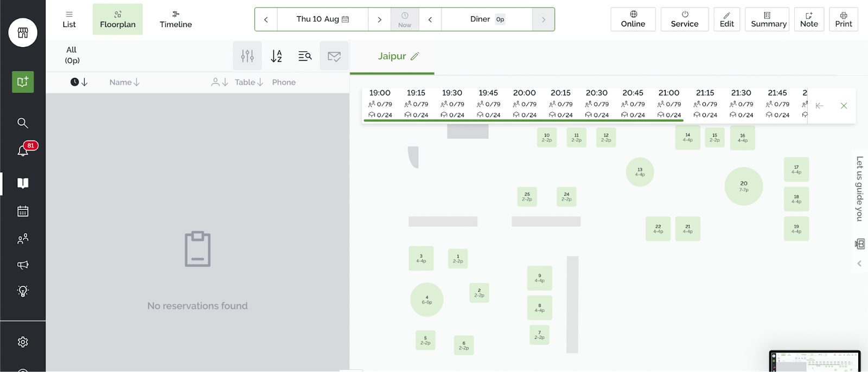Open the Thu 10 Aug date picker
Image resolution: width=868 pixels, height=372 pixels.
pyautogui.click(x=322, y=19)
